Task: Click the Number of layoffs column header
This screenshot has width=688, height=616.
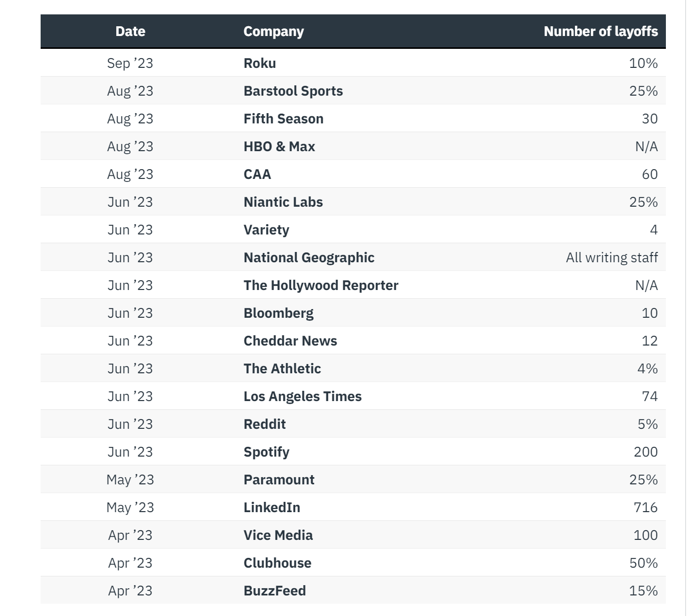Action: point(601,31)
